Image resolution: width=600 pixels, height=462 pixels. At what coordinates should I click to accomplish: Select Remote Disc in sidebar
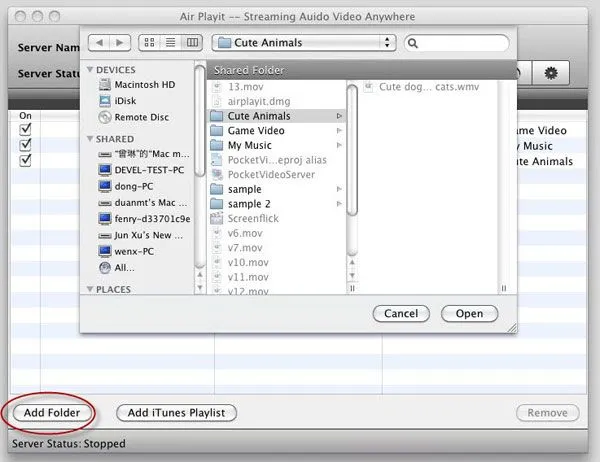(x=141, y=117)
